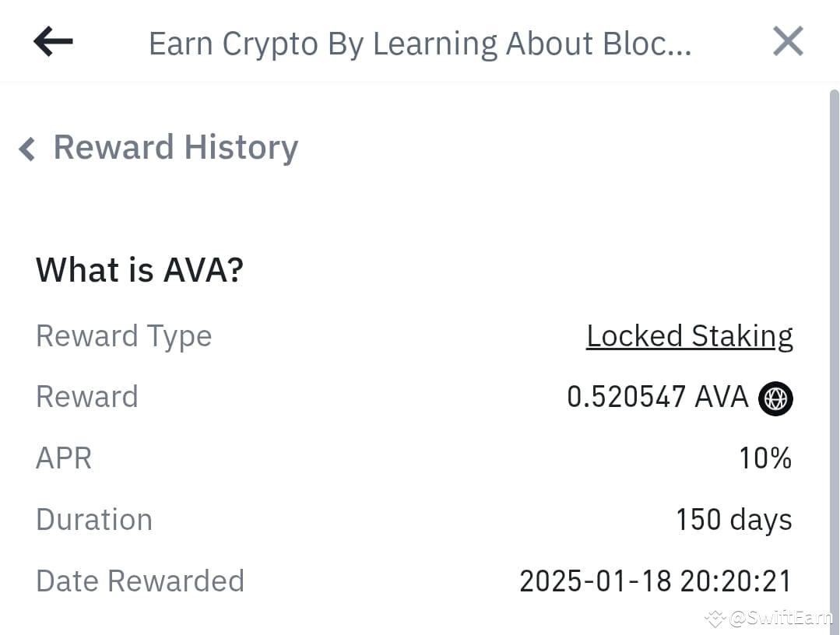Open details via the Locked Staking underlined text

click(x=690, y=335)
